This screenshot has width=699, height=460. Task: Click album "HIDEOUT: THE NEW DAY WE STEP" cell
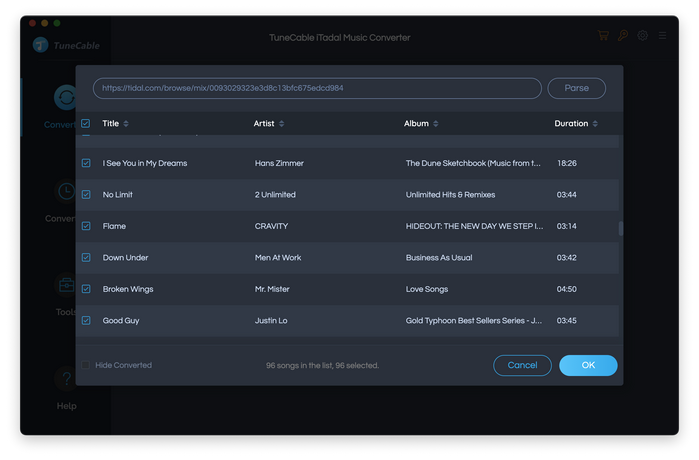pos(474,226)
